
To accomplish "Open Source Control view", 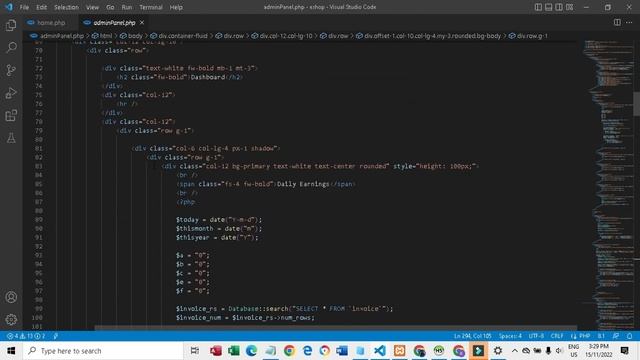I will (x=11, y=70).
